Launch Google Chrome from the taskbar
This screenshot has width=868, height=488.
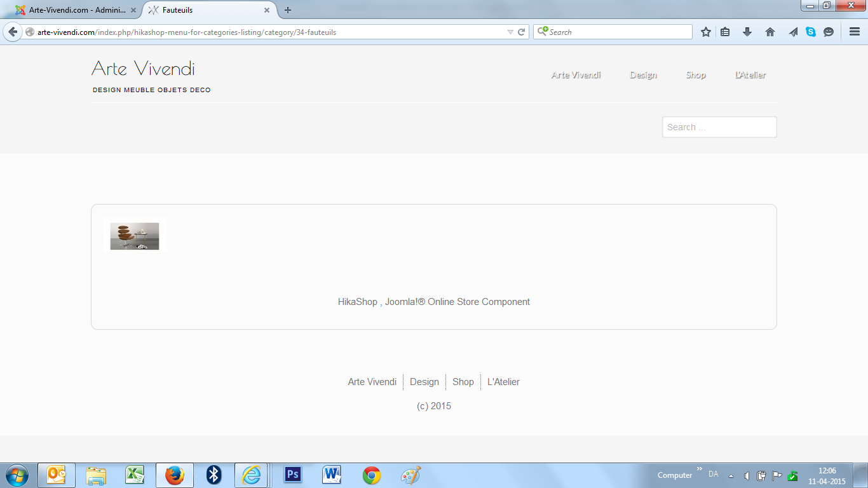pos(372,475)
